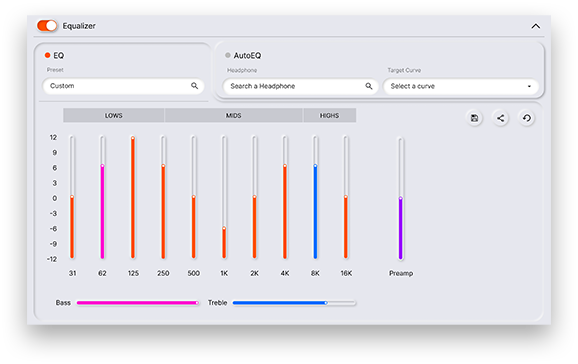Screen dimensions: 578x364
Task: Click the Preamp slider handle
Action: click(400, 198)
